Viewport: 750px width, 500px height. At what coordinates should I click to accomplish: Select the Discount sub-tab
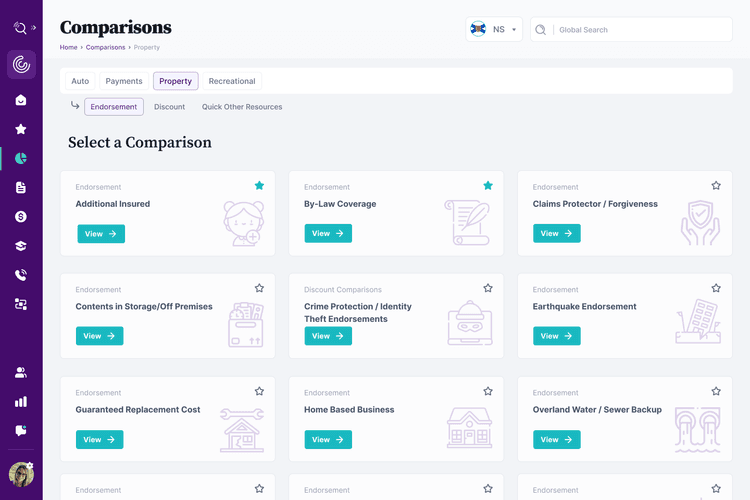[x=169, y=107]
